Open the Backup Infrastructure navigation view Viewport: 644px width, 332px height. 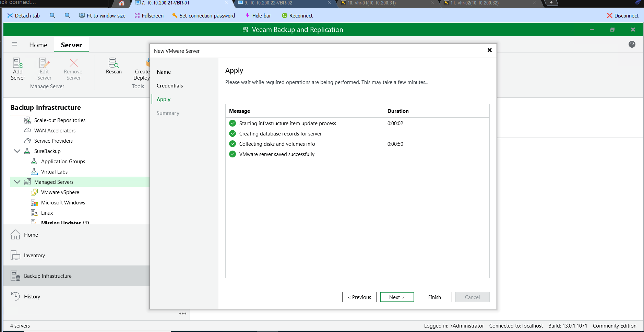click(76, 276)
